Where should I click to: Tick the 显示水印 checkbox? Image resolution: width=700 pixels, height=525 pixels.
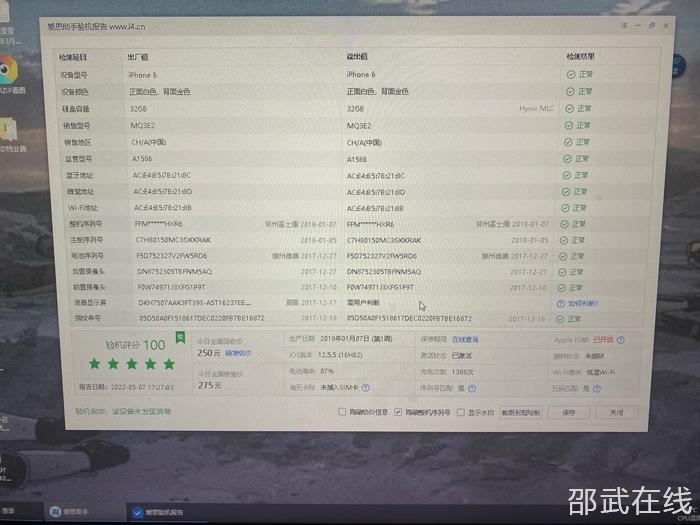(460, 412)
